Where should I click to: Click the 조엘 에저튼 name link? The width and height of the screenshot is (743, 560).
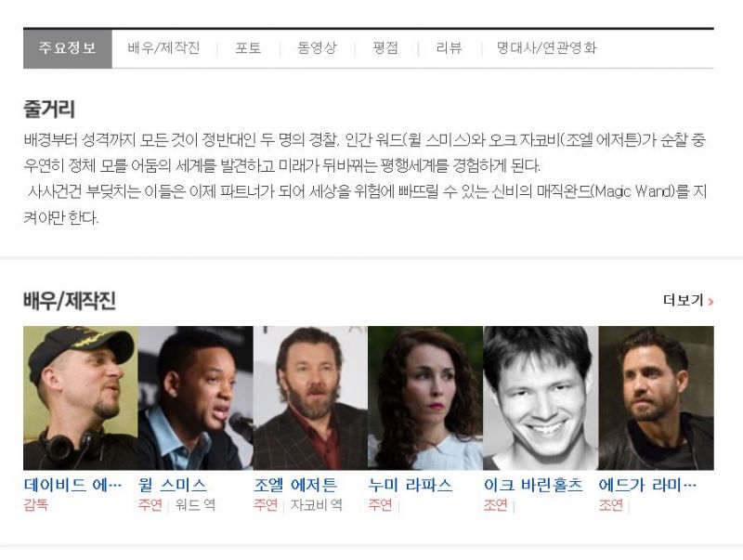click(295, 485)
